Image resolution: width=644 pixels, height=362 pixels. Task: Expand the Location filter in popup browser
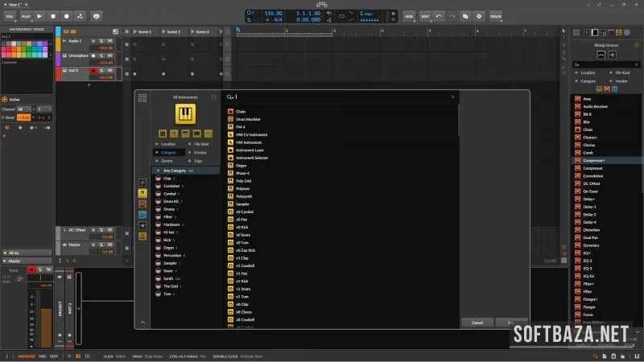click(x=167, y=144)
